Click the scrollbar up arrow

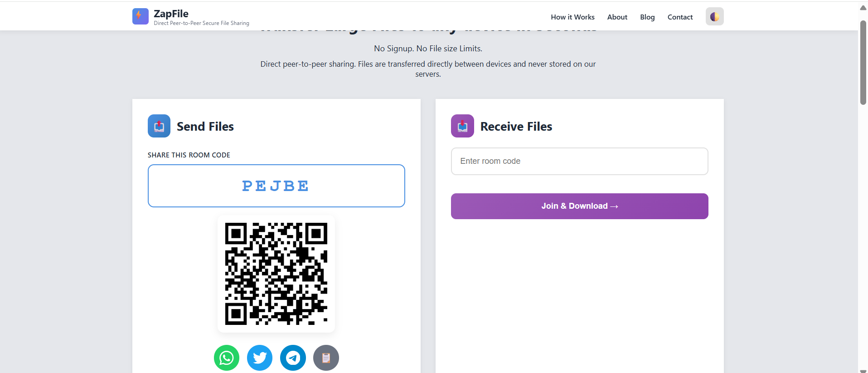click(x=863, y=8)
